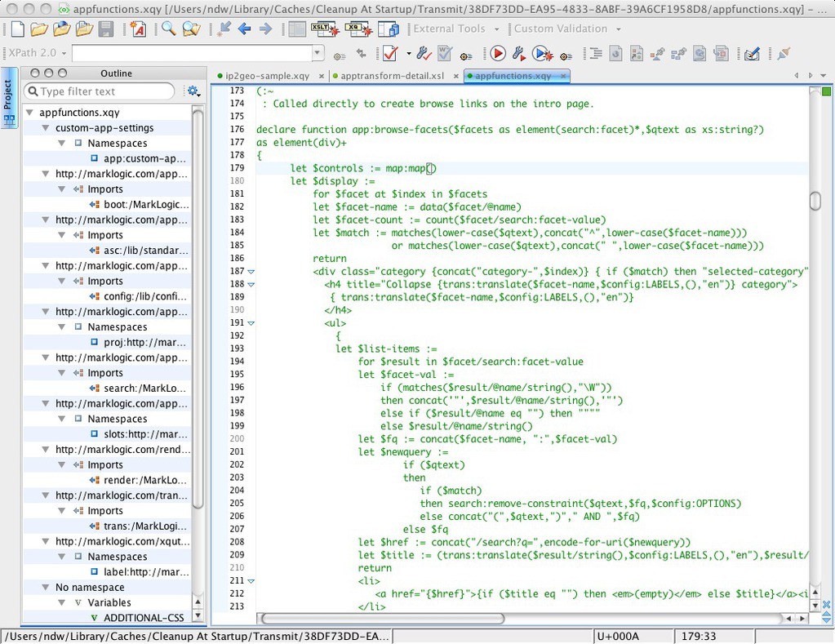
Task: Click the green validation status square
Action: coord(826,91)
